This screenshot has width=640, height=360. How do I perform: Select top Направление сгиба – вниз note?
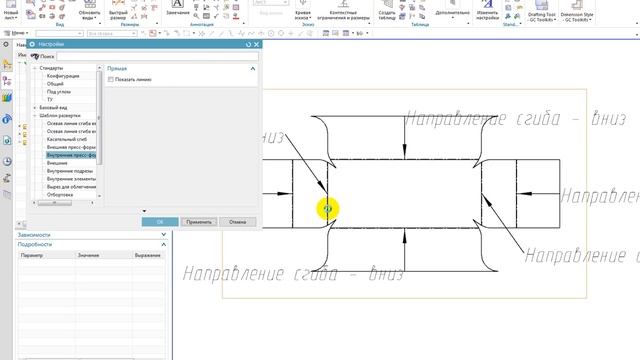tap(515, 119)
